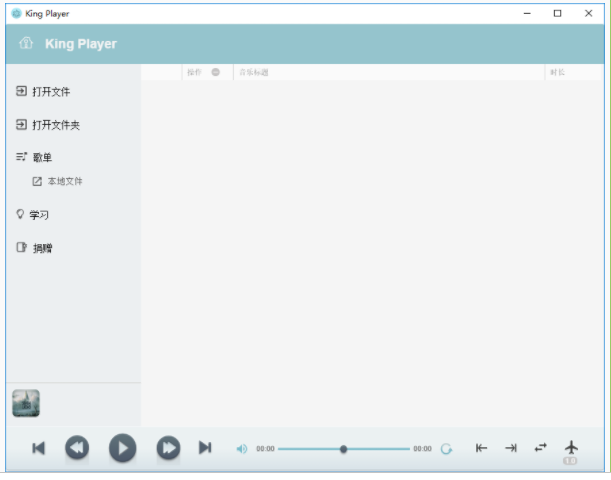Set the A-B repeat start marker
This screenshot has width=611, height=480.
click(482, 448)
